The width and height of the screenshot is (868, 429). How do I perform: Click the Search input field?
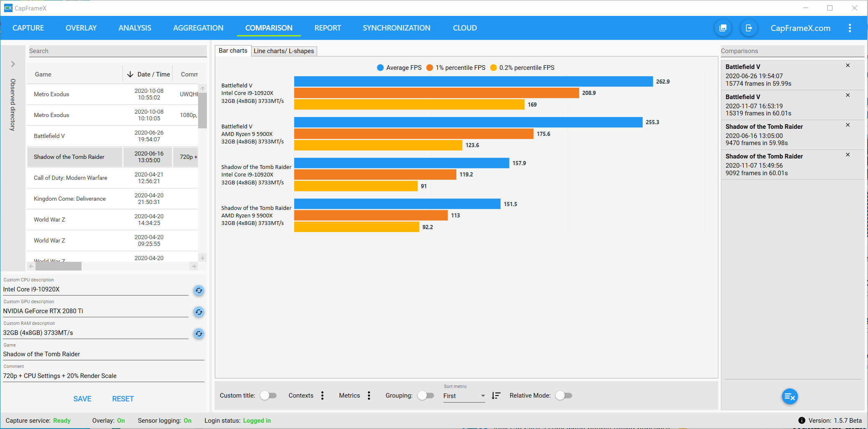tap(117, 51)
